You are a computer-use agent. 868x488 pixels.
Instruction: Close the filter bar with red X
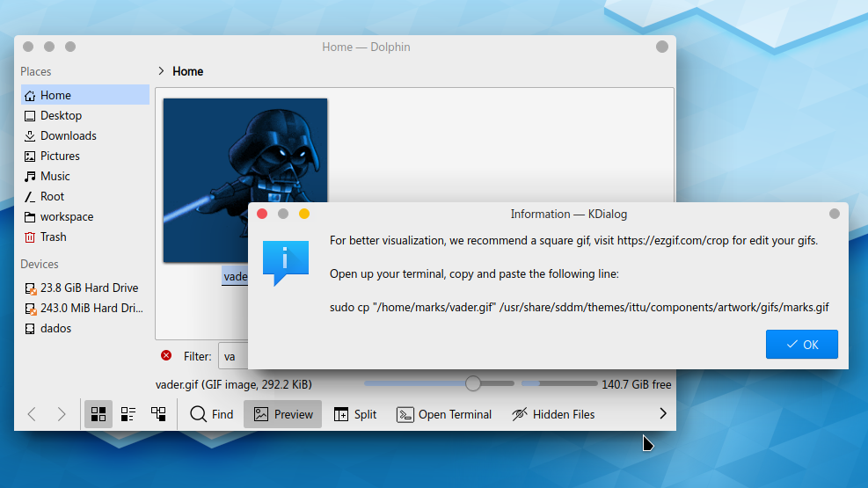click(x=166, y=356)
